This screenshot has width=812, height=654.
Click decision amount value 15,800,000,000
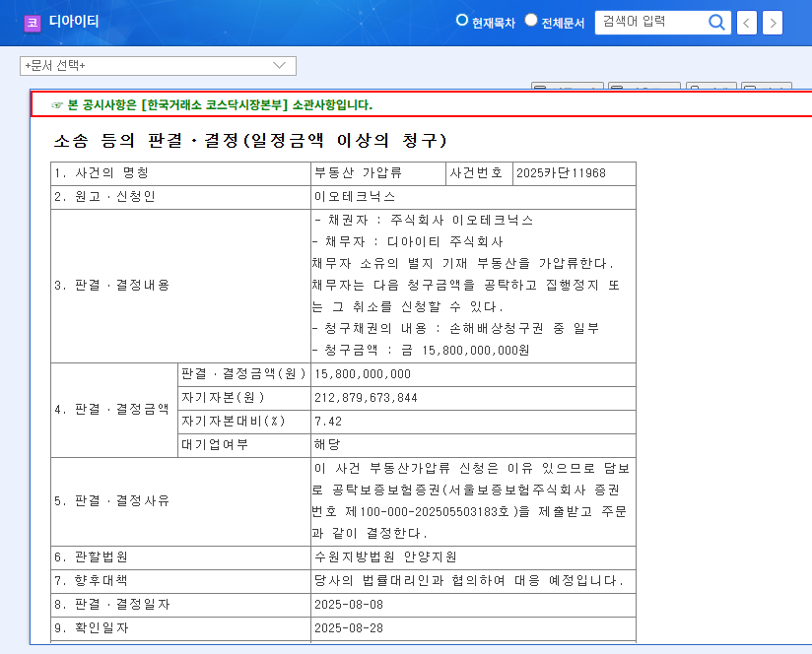(363, 374)
